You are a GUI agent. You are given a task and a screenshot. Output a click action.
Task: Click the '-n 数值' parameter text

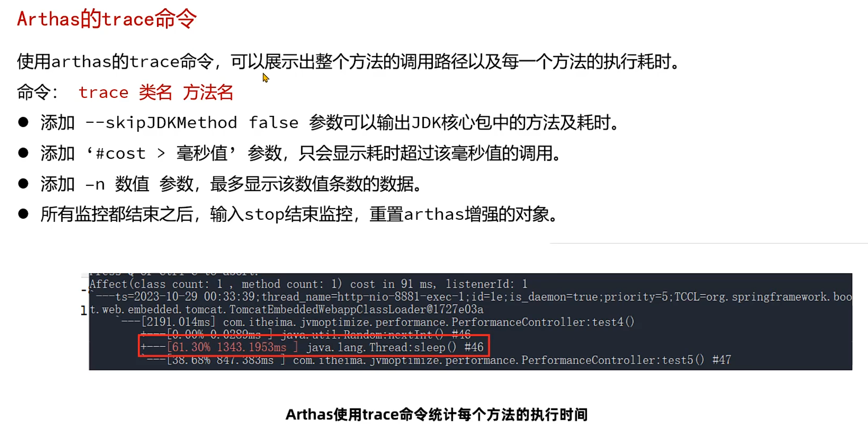coord(117,184)
